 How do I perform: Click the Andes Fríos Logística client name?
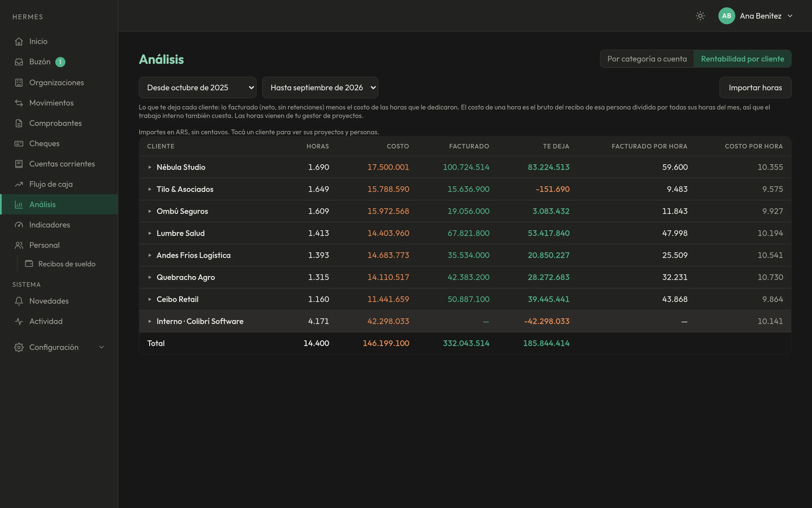pos(194,255)
